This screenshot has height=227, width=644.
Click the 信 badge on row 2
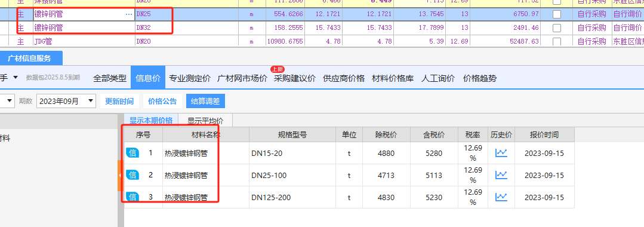pos(133,175)
